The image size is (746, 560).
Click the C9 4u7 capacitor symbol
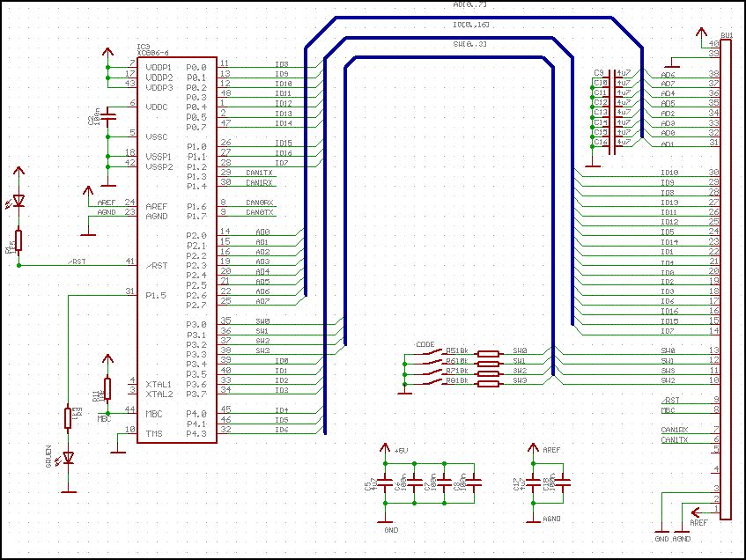(612, 73)
